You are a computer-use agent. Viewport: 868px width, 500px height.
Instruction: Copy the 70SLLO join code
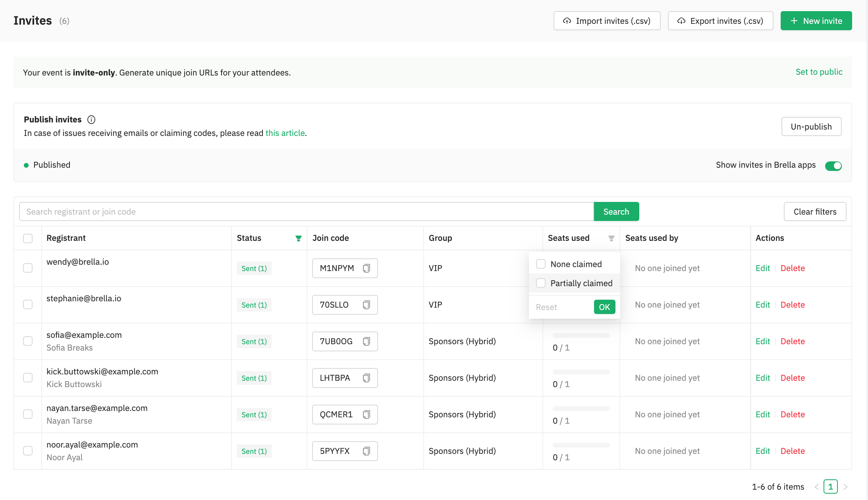tap(366, 305)
